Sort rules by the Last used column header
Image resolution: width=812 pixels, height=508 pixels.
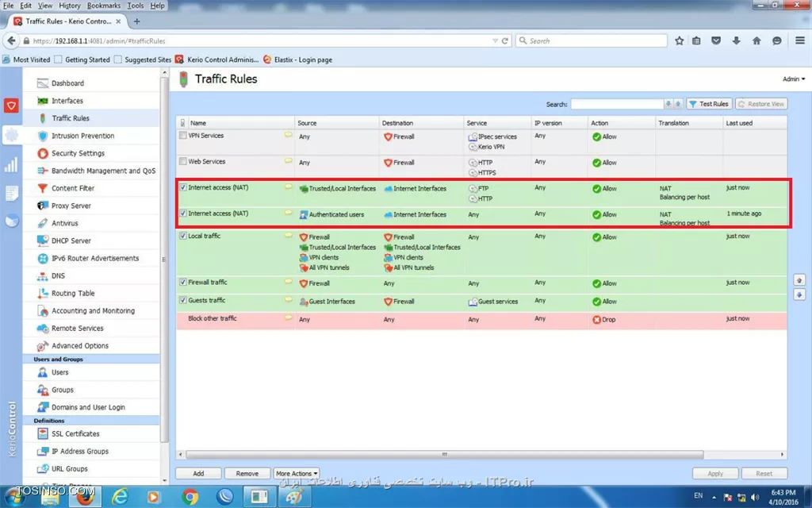(x=755, y=123)
